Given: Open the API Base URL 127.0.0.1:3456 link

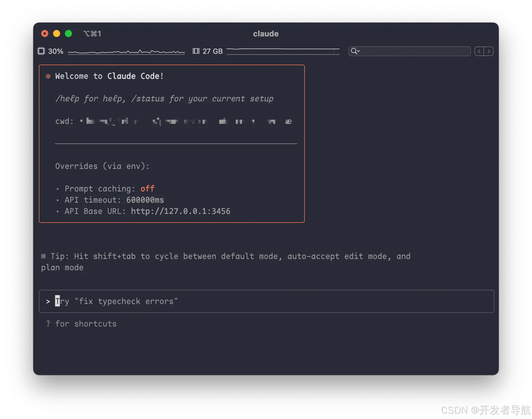Looking at the screenshot, I should click(x=180, y=211).
